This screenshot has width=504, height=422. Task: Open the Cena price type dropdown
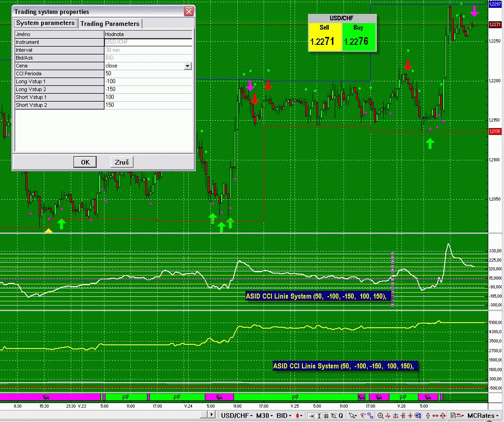tap(187, 66)
